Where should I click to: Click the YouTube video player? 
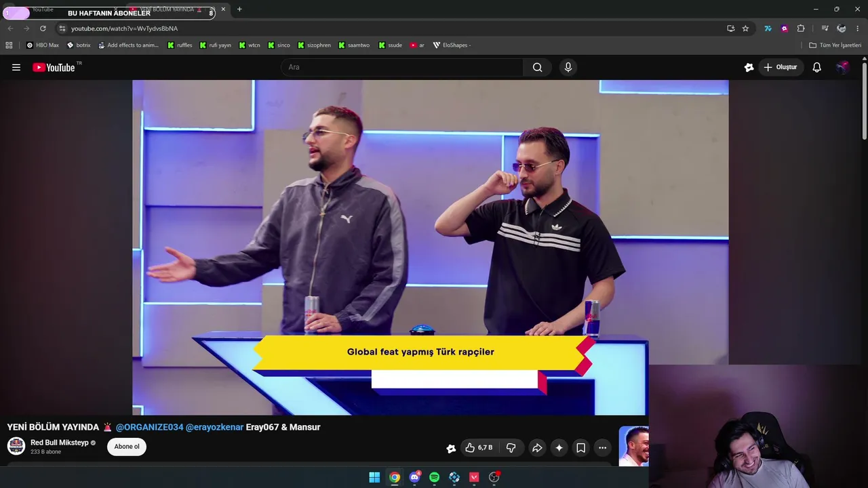coord(430,247)
